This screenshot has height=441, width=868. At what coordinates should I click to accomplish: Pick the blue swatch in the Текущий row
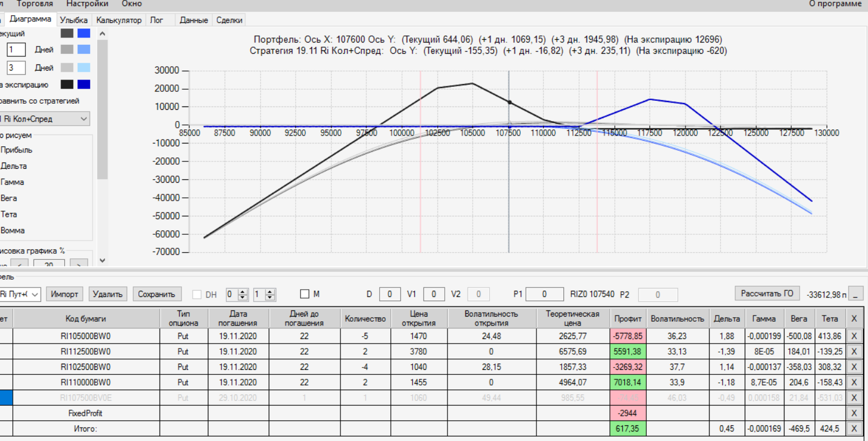click(84, 34)
